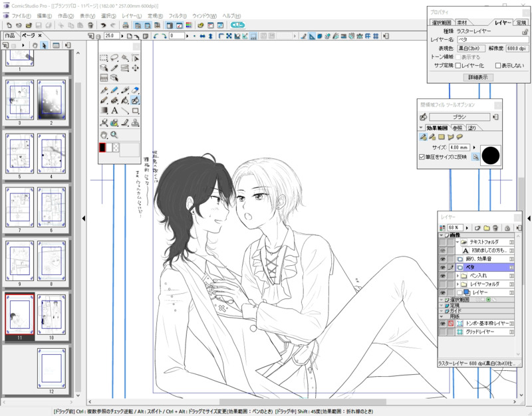532x416 pixels.
Task: Select the black drawing color swatch
Action: point(102,148)
